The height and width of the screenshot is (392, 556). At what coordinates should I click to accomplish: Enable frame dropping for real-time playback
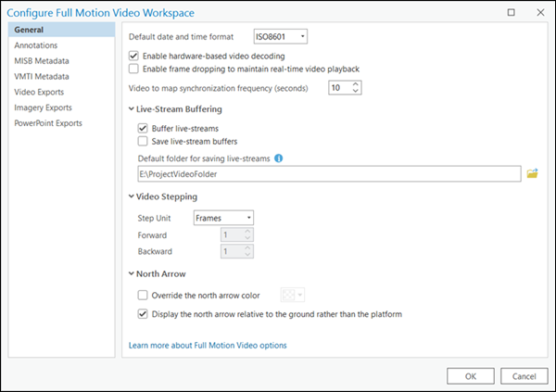pyautogui.click(x=135, y=69)
